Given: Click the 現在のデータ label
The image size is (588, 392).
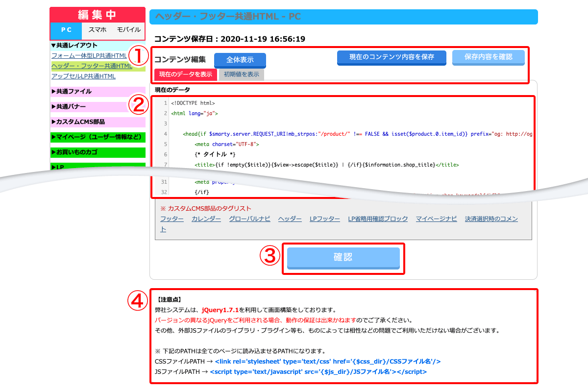Looking at the screenshot, I should (172, 90).
